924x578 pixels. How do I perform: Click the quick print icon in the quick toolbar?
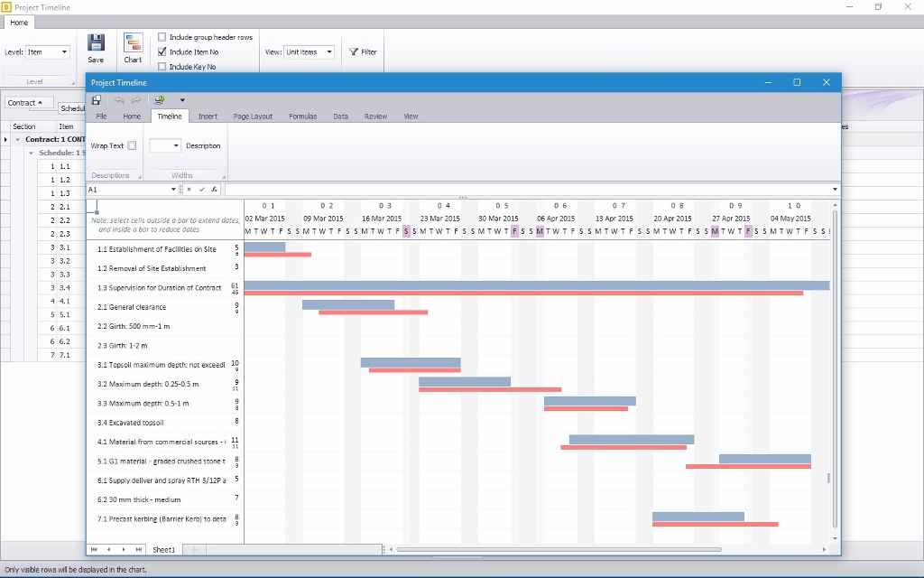160,100
